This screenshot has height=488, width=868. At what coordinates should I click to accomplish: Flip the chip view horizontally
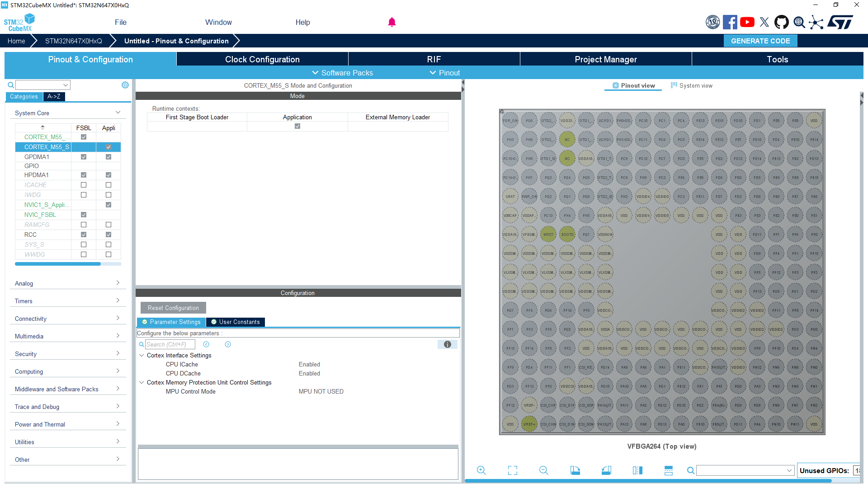click(637, 470)
